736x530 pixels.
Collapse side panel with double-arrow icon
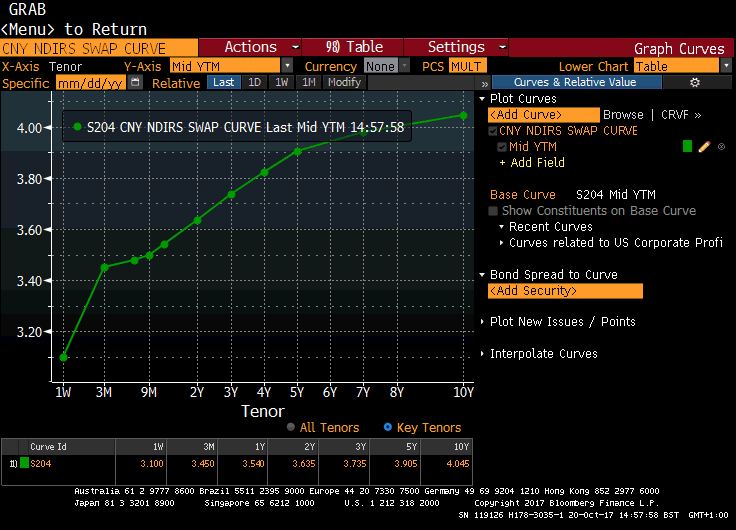pos(484,83)
